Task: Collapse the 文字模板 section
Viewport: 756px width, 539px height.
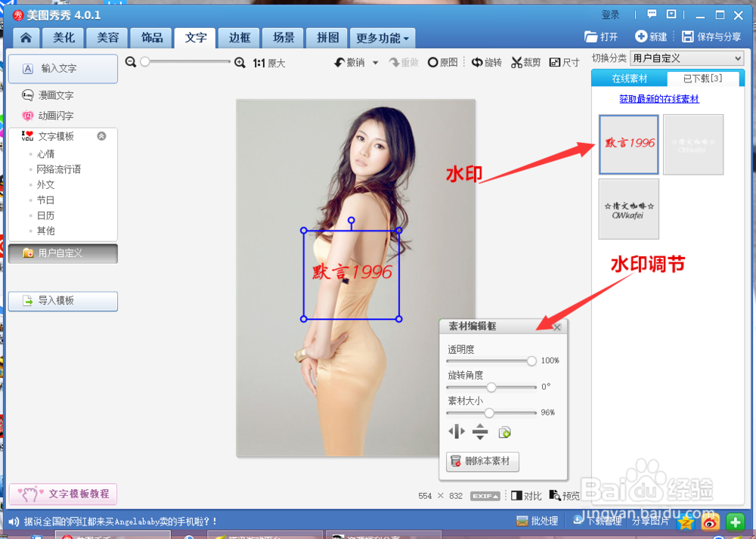Action: click(101, 136)
